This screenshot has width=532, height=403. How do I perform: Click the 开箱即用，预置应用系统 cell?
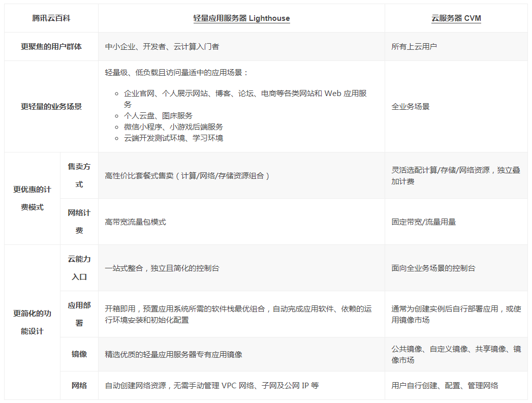(241, 314)
